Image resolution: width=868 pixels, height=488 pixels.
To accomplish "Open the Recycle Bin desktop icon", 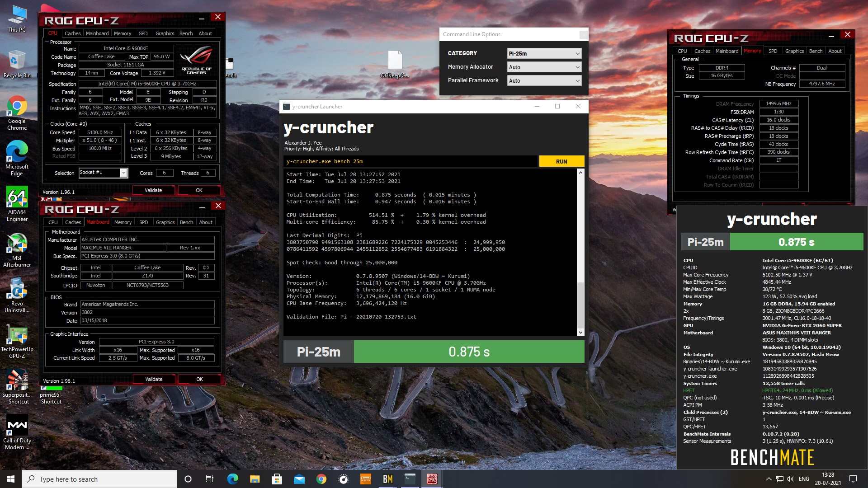I will tap(17, 64).
